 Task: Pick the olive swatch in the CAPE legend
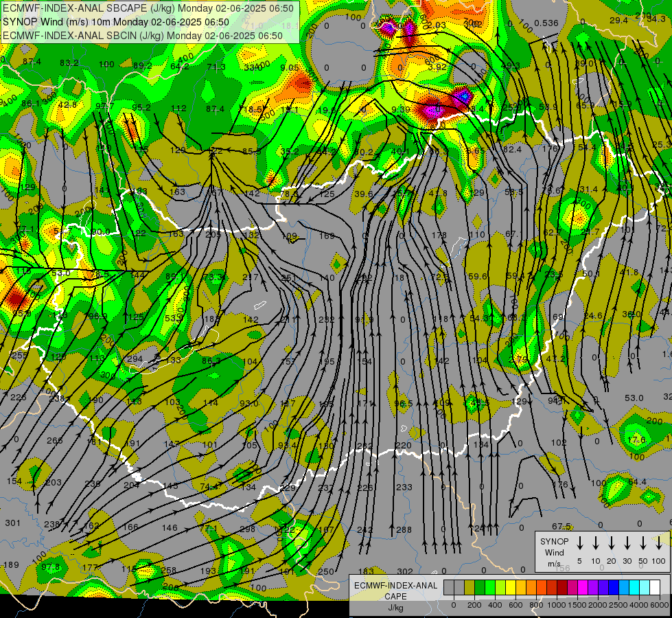(x=470, y=587)
